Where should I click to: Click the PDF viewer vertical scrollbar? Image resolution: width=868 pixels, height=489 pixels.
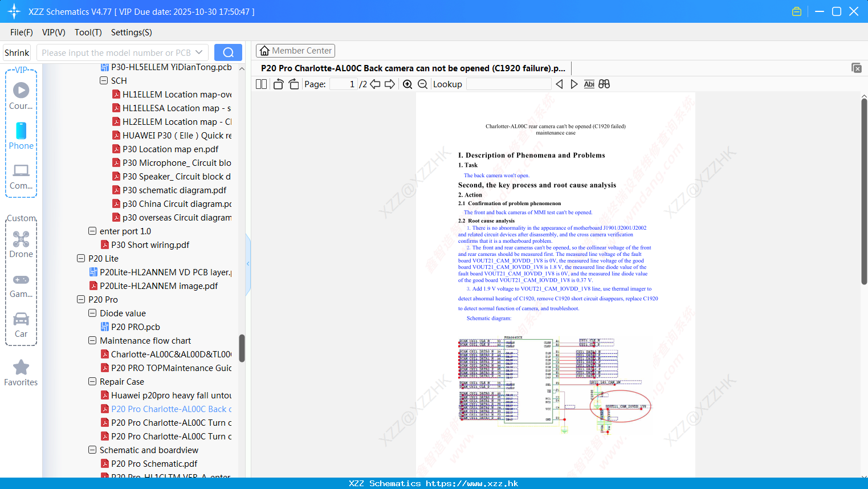(x=864, y=191)
